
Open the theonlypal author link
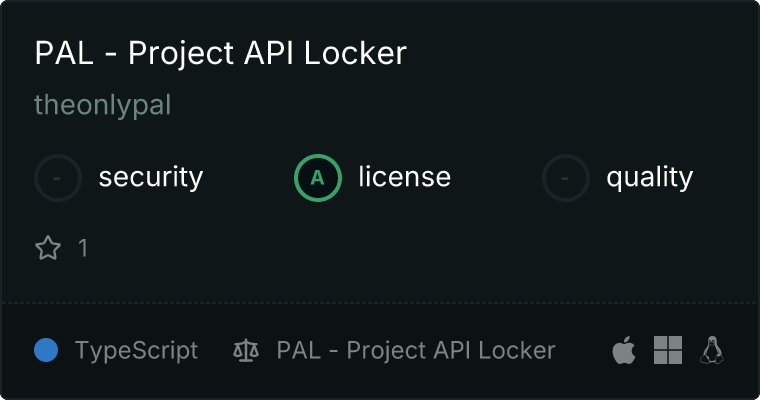tap(103, 105)
